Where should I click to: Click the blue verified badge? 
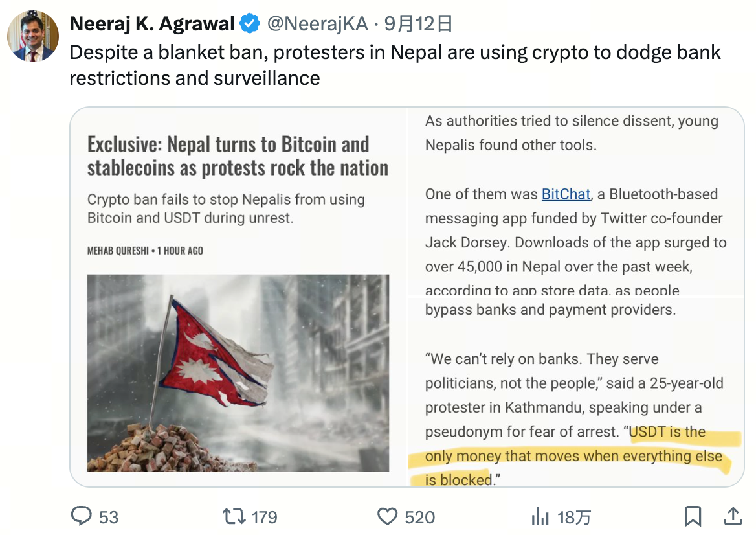[250, 23]
